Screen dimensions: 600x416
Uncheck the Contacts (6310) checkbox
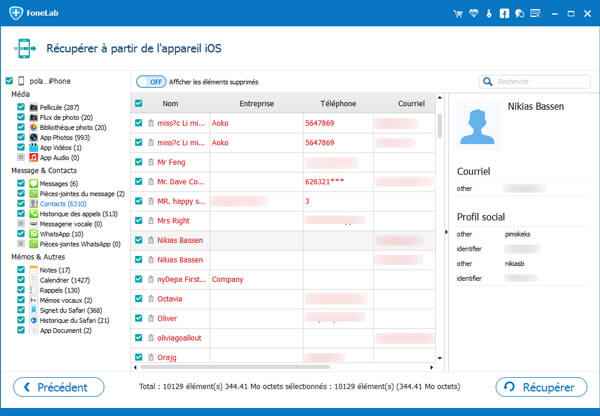coord(21,203)
